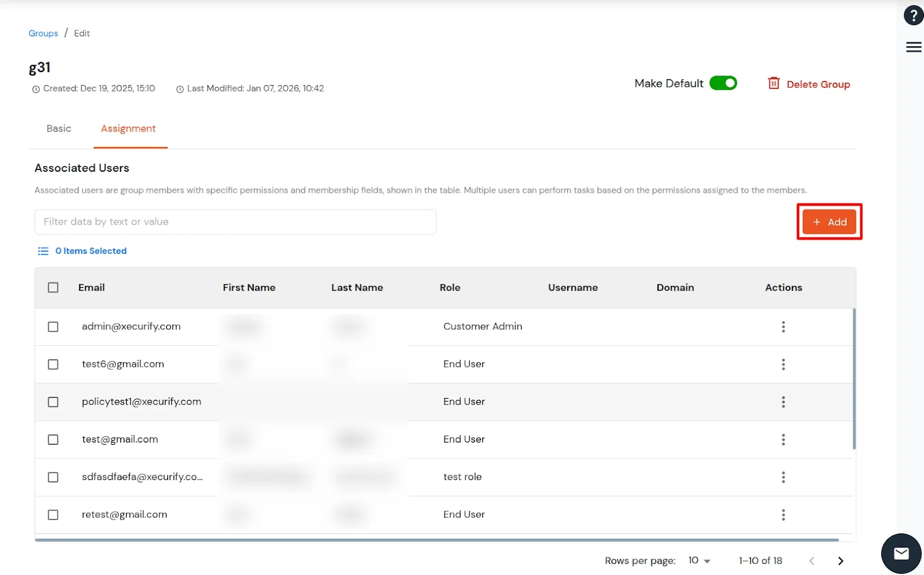Click the First Name column header
Image resolution: width=924 pixels, height=575 pixels.
point(249,287)
